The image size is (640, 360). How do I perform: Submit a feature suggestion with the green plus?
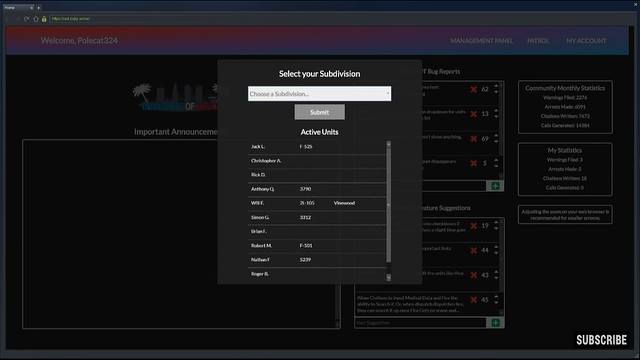(x=495, y=323)
